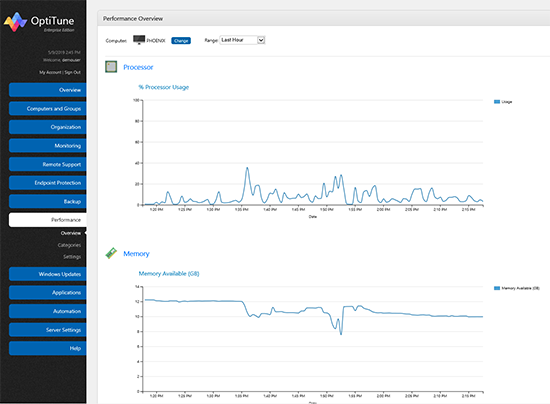Open Computers and Groups menu

click(x=48, y=108)
